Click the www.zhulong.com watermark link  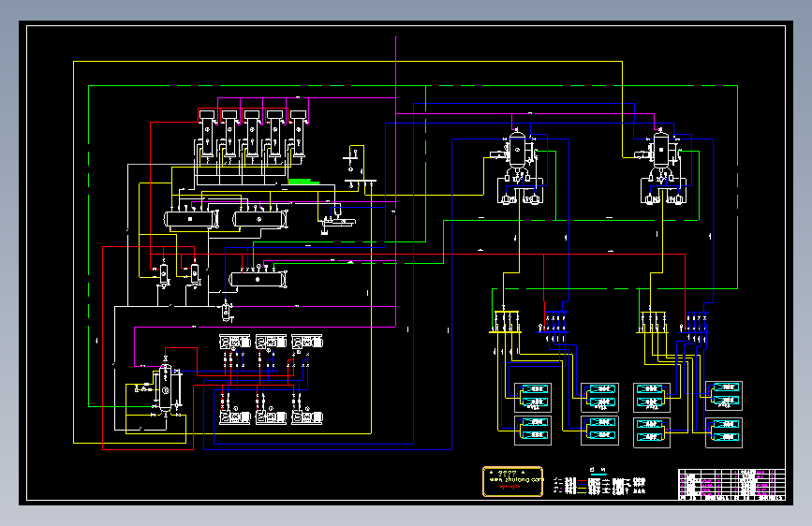coord(516,480)
